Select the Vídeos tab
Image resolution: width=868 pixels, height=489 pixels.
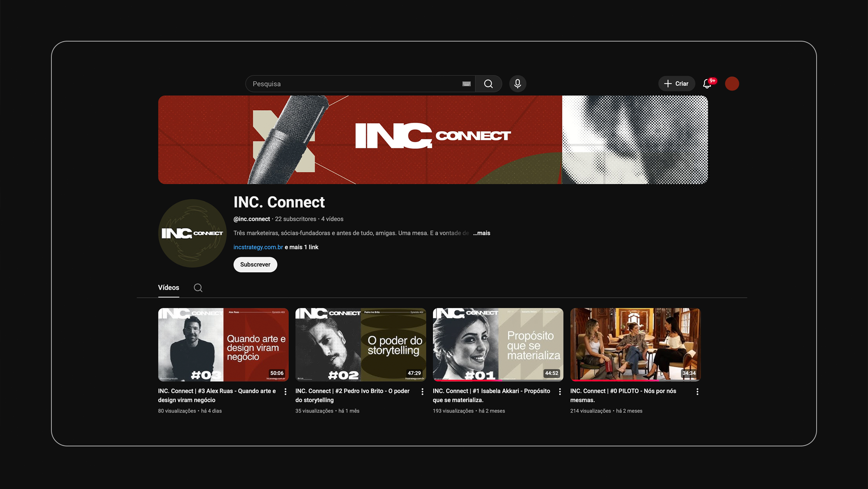[x=168, y=287]
